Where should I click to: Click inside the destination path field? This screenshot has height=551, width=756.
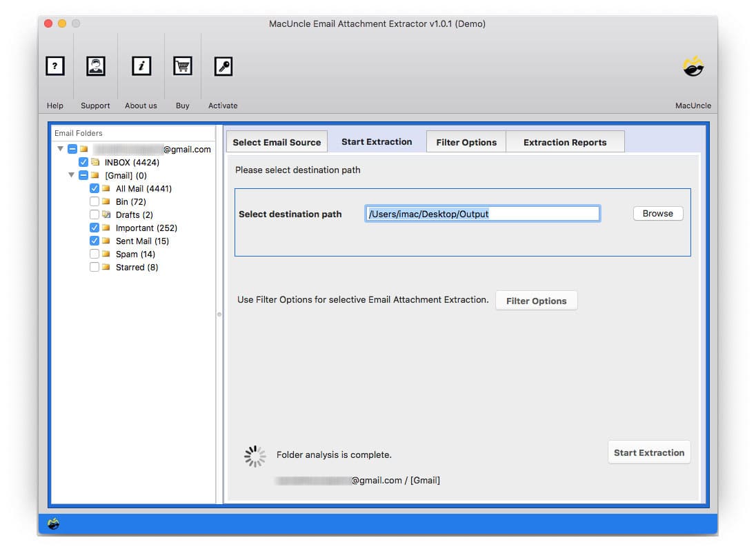(x=481, y=213)
